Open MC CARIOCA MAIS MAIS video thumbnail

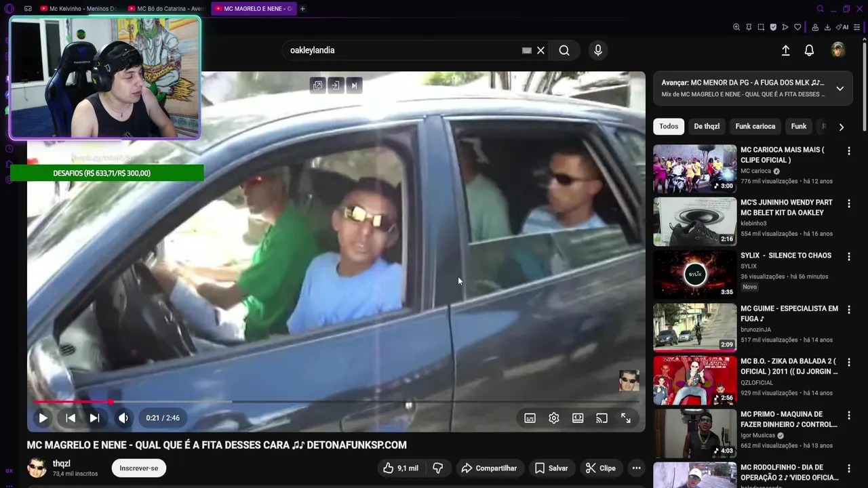pos(694,169)
